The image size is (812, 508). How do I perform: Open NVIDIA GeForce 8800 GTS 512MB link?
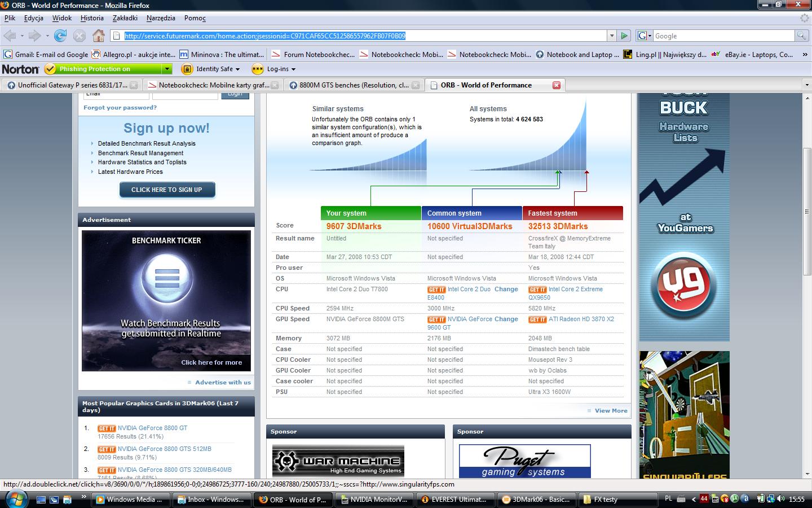pyautogui.click(x=165, y=449)
